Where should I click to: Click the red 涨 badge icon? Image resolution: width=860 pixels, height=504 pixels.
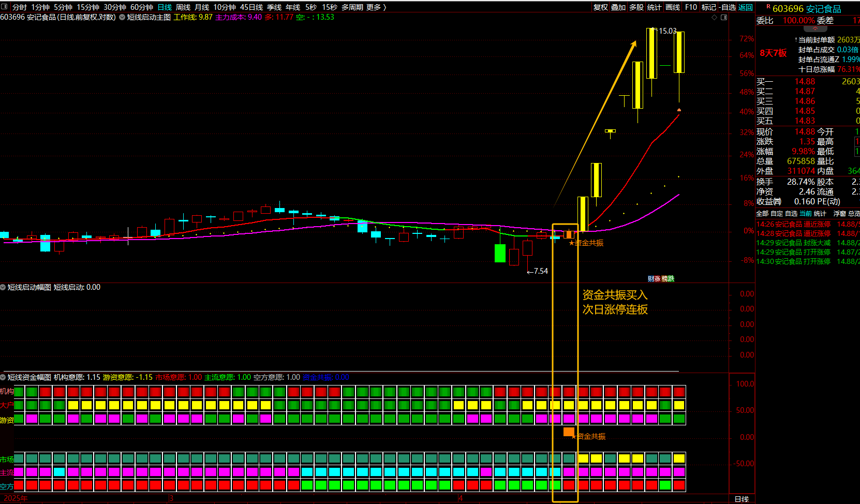pos(658,278)
